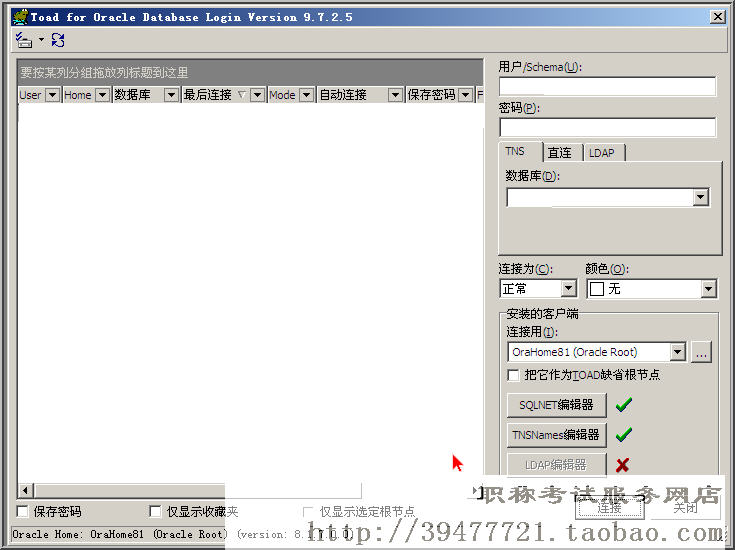Image resolution: width=735 pixels, height=550 pixels.
Task: Click the 无 color swatch box
Action: point(597,289)
